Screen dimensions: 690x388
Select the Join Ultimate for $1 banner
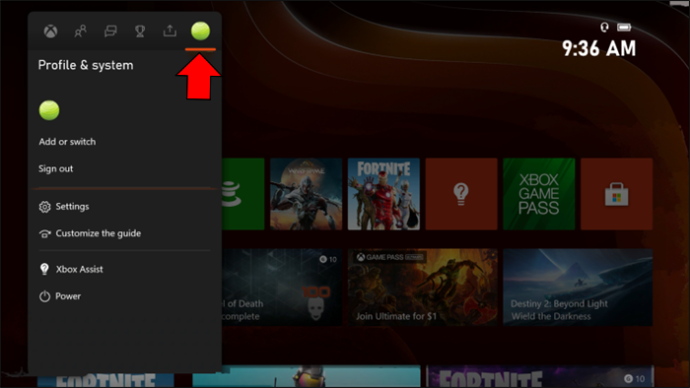click(423, 287)
